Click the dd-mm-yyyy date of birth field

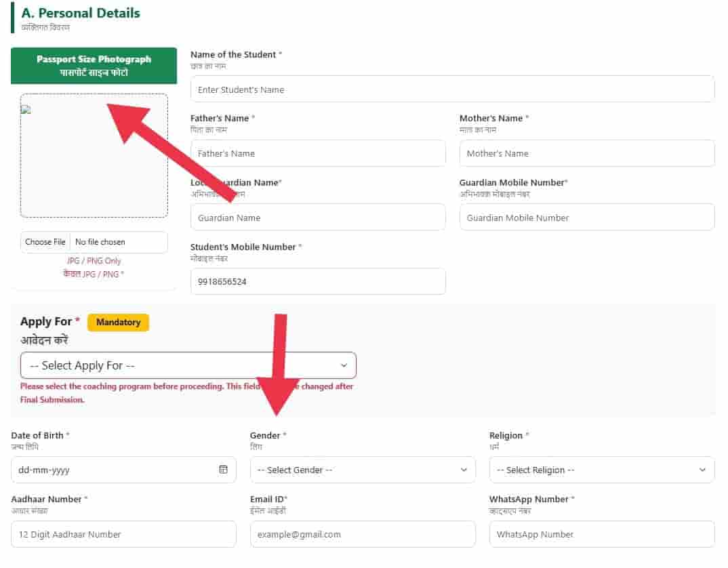click(123, 470)
